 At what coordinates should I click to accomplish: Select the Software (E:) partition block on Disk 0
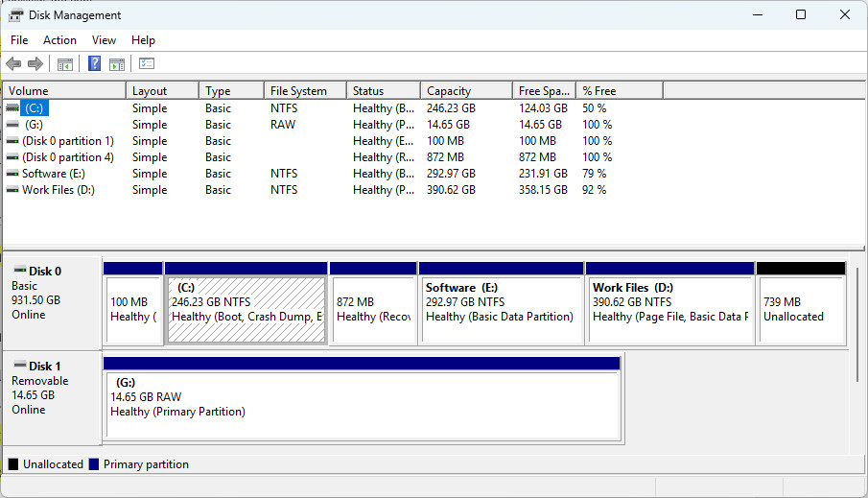501,303
